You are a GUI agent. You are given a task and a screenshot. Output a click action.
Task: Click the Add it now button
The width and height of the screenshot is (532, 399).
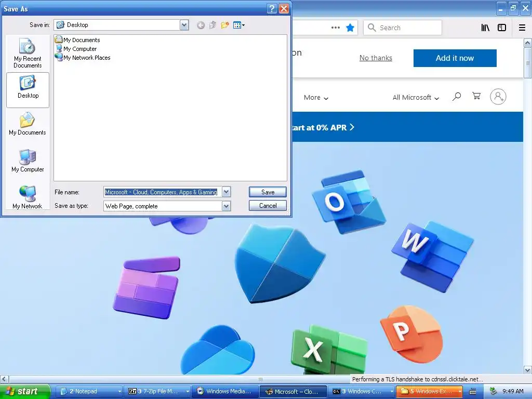click(455, 58)
